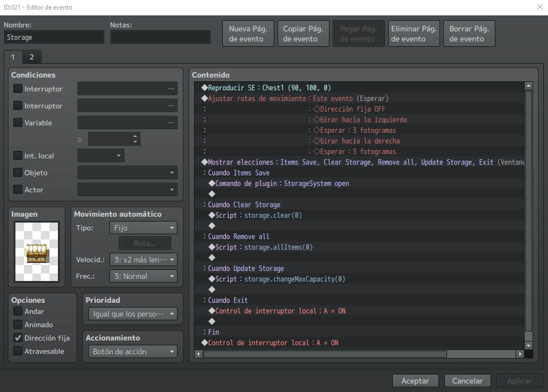The image size is (548, 392).
Task: Open the chest image thumbnail selector
Action: coord(37,252)
